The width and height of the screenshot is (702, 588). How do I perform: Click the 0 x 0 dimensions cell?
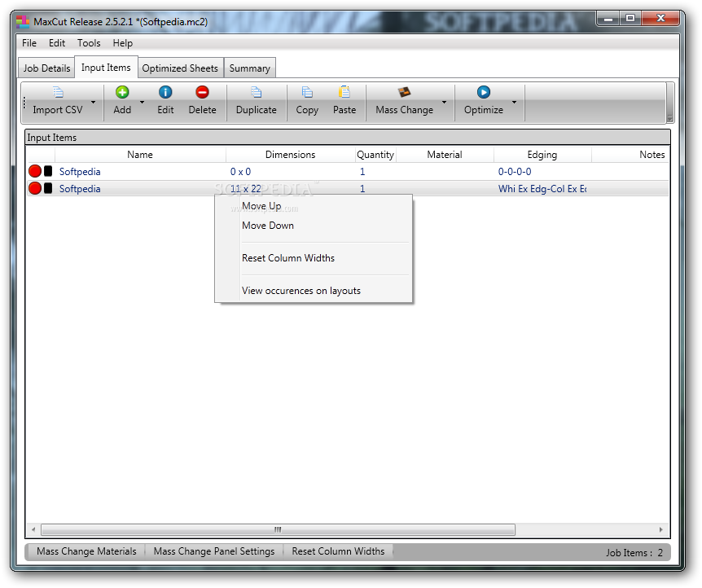click(240, 172)
